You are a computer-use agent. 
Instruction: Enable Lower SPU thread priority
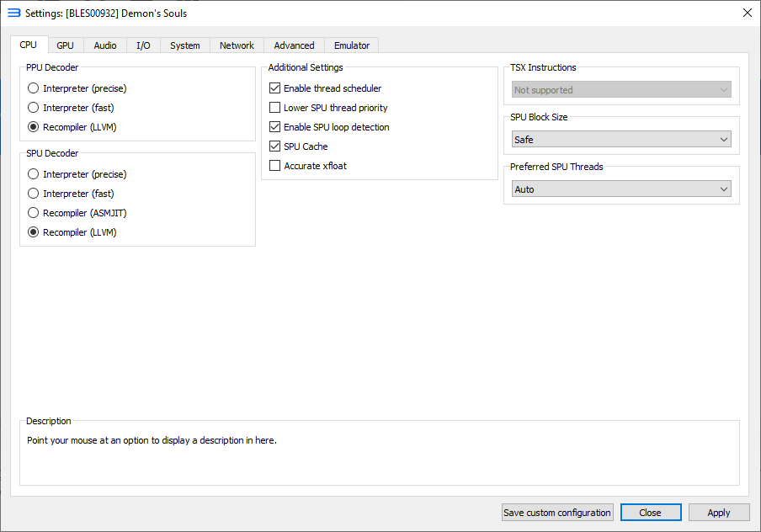click(275, 108)
